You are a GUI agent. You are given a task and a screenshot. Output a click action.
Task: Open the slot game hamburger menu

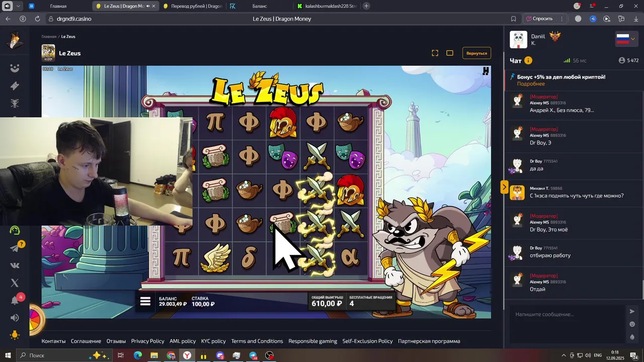pos(145,301)
